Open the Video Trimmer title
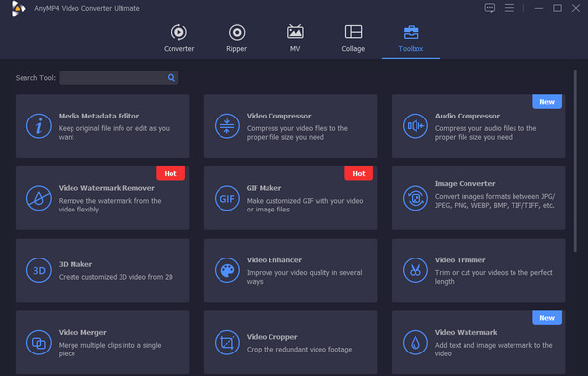 [461, 259]
